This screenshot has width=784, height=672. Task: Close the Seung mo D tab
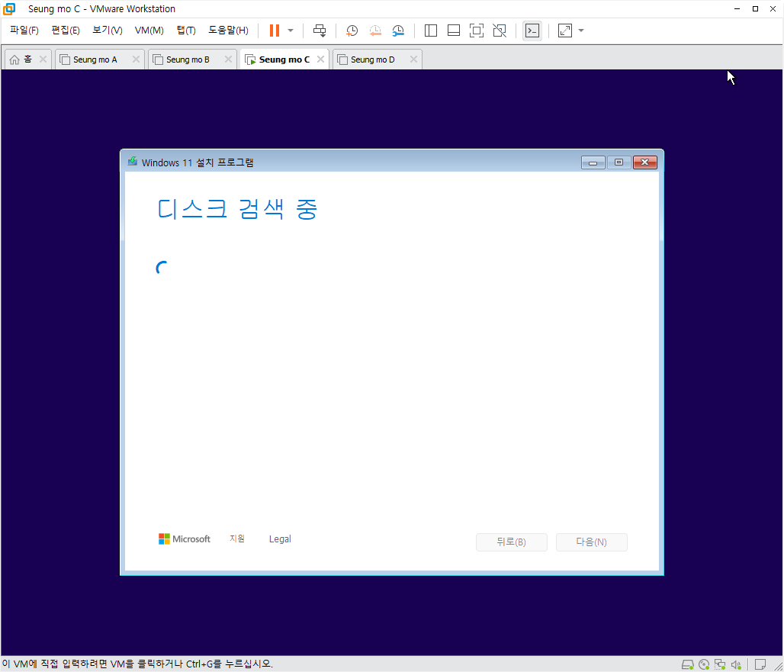(x=413, y=59)
